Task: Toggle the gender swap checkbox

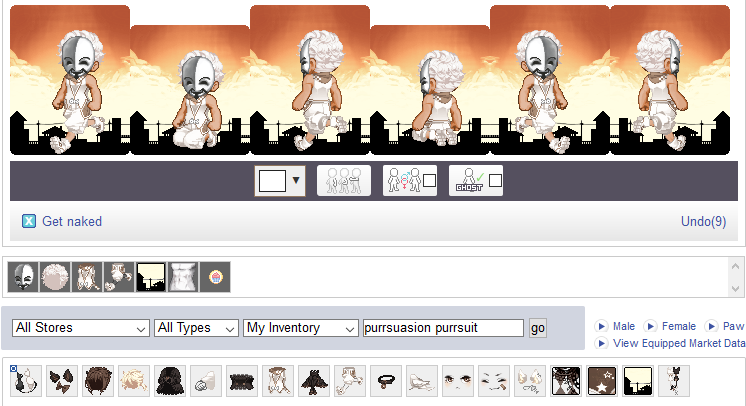Action: pos(430,180)
